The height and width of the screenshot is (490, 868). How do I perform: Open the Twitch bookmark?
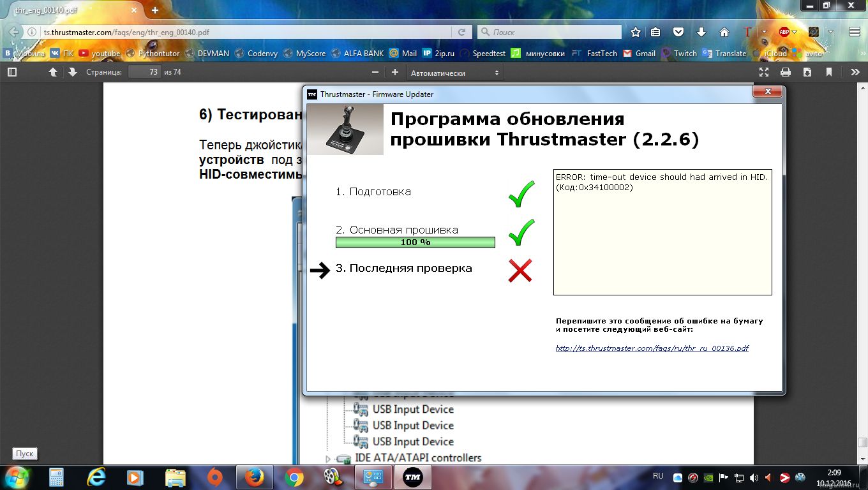679,54
